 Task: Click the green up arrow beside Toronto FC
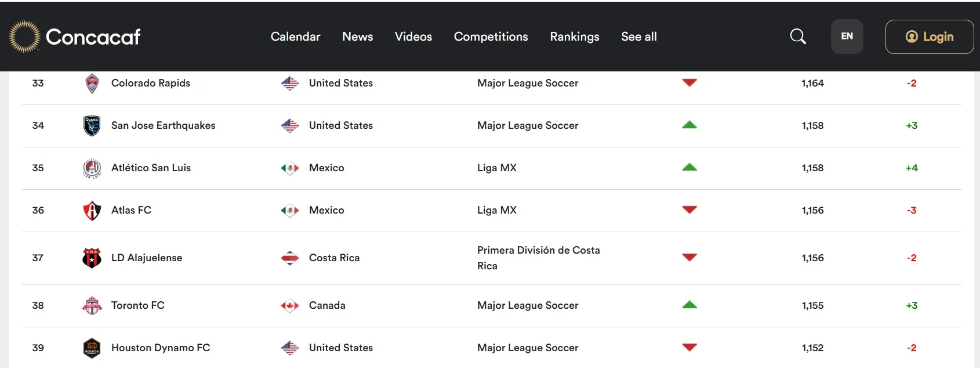689,305
